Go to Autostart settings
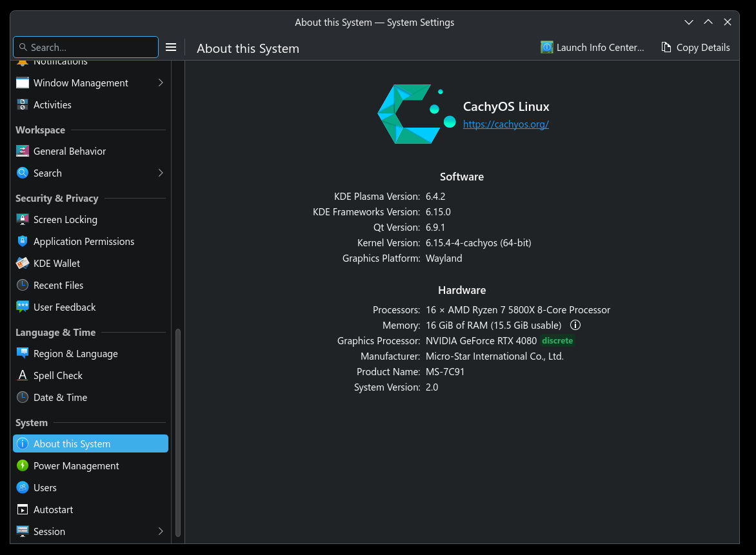The image size is (756, 555). (x=91, y=510)
